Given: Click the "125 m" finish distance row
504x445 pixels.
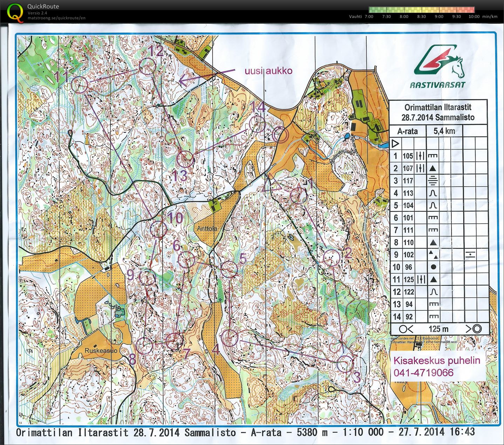Looking at the screenshot, I should coord(440,329).
